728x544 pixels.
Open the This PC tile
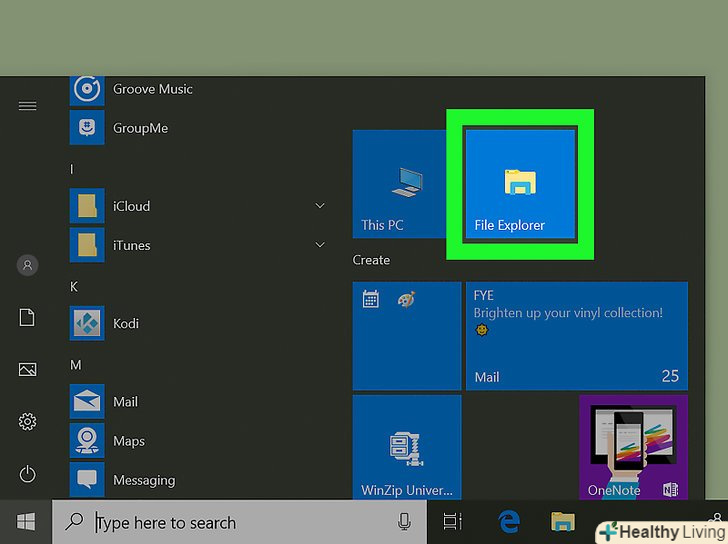pos(399,184)
